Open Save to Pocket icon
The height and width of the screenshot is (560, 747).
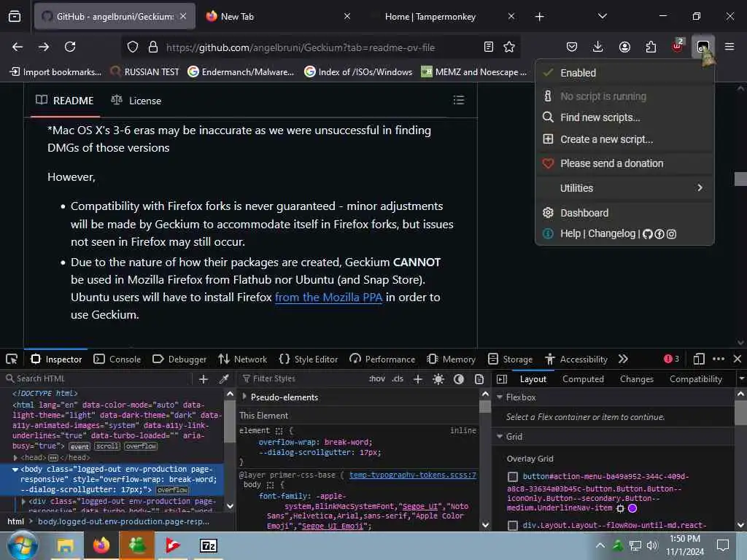click(x=572, y=47)
